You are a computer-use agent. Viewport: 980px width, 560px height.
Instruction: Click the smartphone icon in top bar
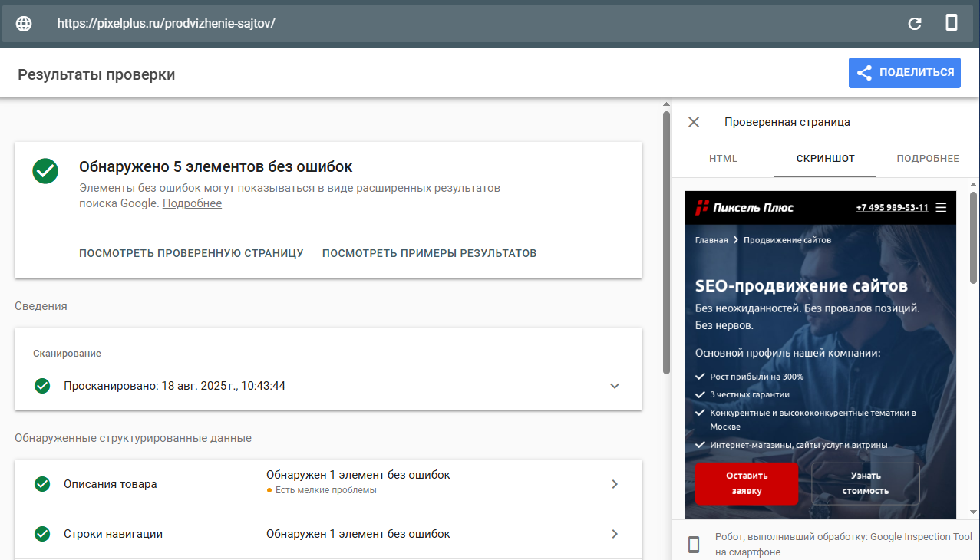click(952, 23)
